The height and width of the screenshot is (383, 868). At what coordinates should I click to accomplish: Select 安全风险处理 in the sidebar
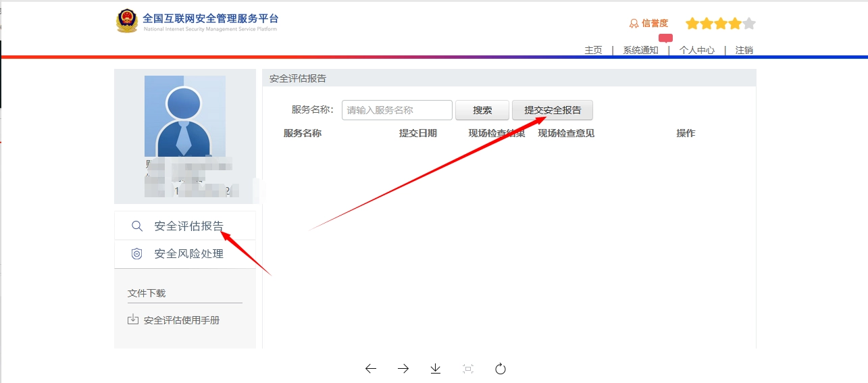tap(185, 254)
